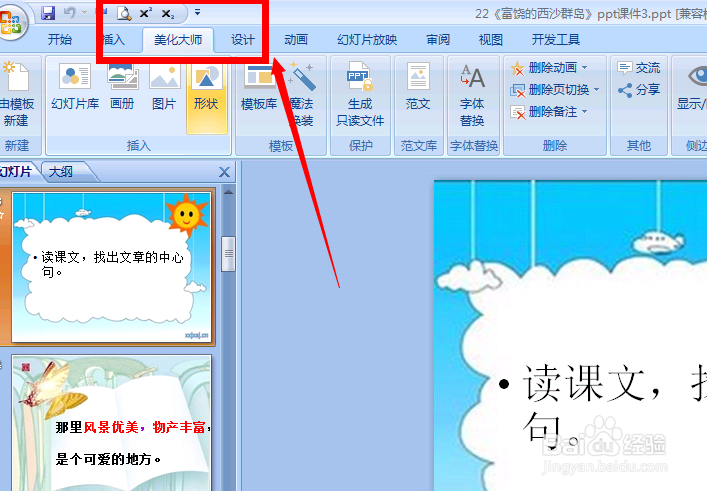This screenshot has width=707, height=491.
Task: Open the 范文 sample documents
Action: click(418, 87)
